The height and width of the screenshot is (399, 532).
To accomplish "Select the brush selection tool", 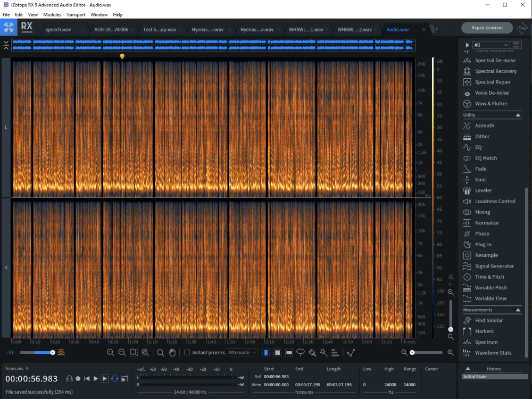I will pos(312,353).
